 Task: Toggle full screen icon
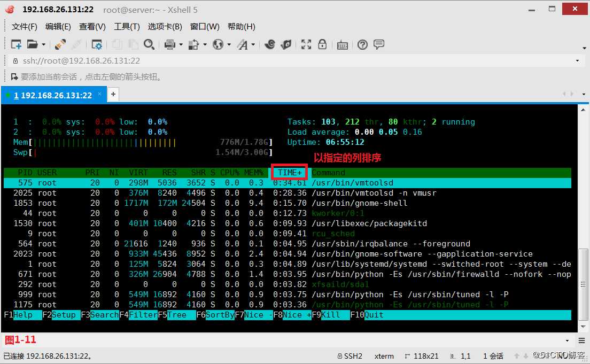point(306,44)
